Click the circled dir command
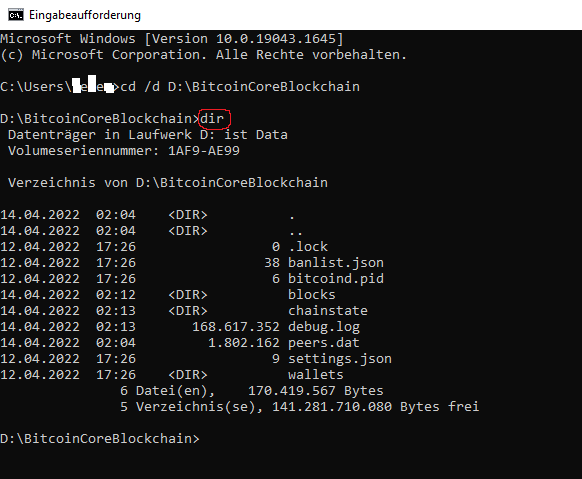Viewport: 582px width, 479px height. coord(212,119)
